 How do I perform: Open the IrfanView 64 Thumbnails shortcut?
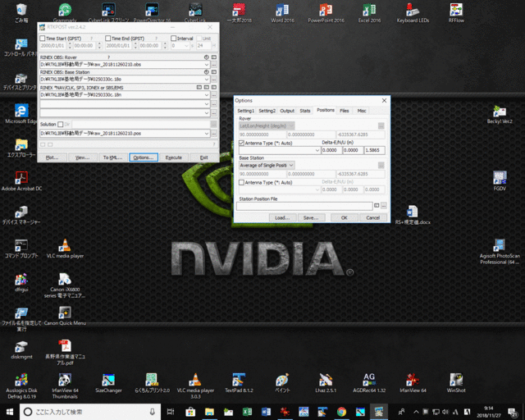point(65,386)
